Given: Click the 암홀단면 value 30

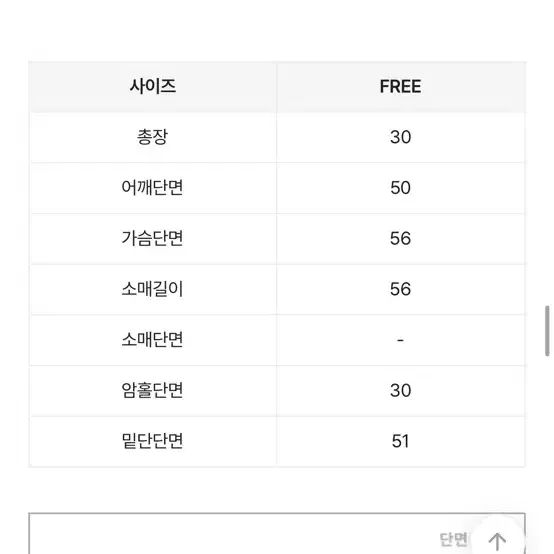Looking at the screenshot, I should click(401, 390).
